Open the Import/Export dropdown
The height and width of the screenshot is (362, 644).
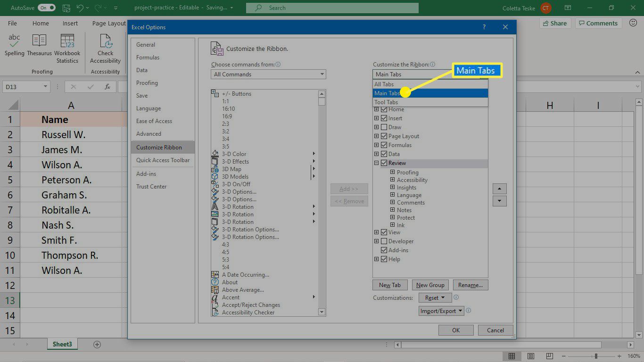441,311
